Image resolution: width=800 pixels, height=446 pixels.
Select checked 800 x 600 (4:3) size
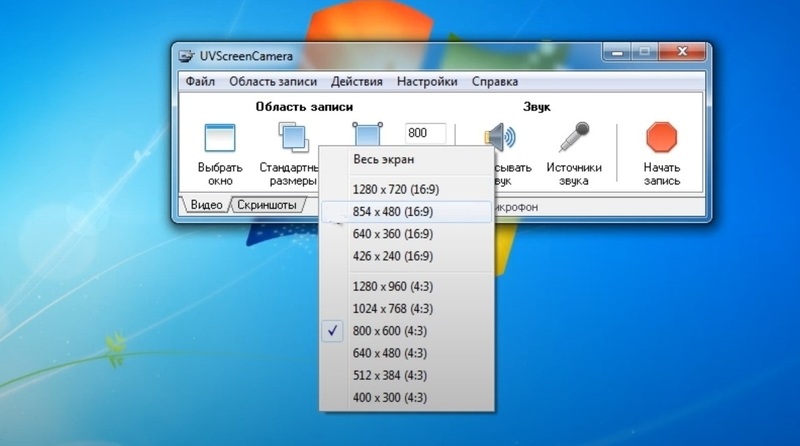(407, 331)
